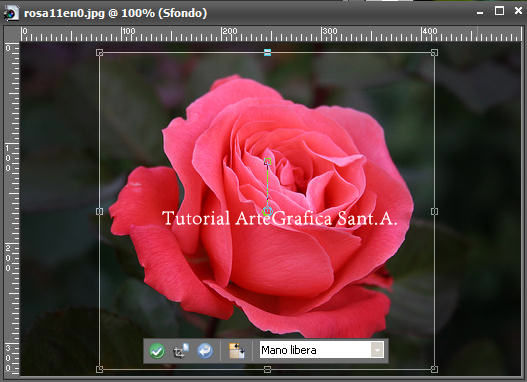This screenshot has width=527, height=382.
Task: Apply the crop with the green checkmark
Action: tap(157, 351)
